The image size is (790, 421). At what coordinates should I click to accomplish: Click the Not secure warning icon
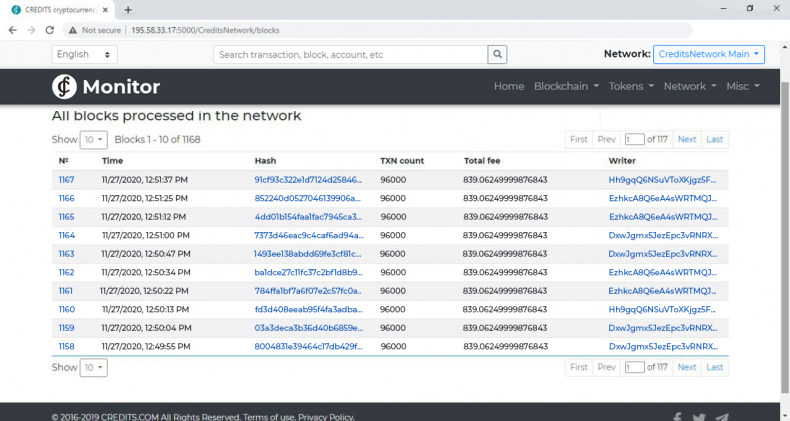(x=73, y=30)
